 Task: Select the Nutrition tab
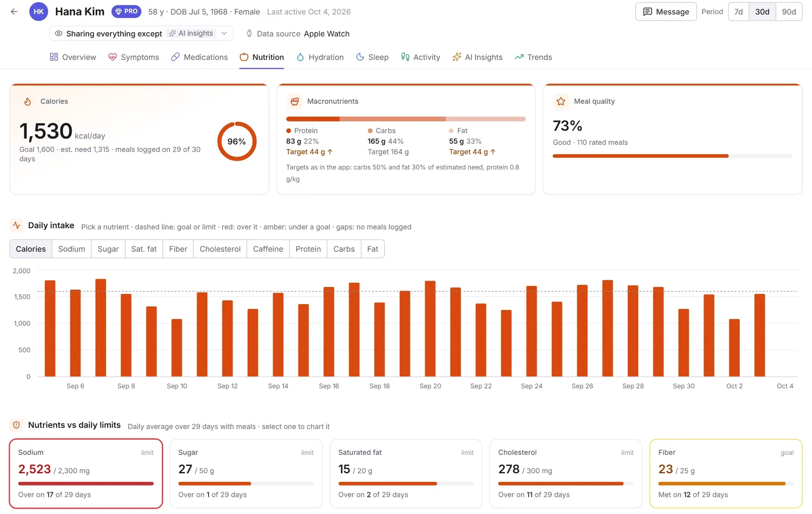tap(262, 57)
